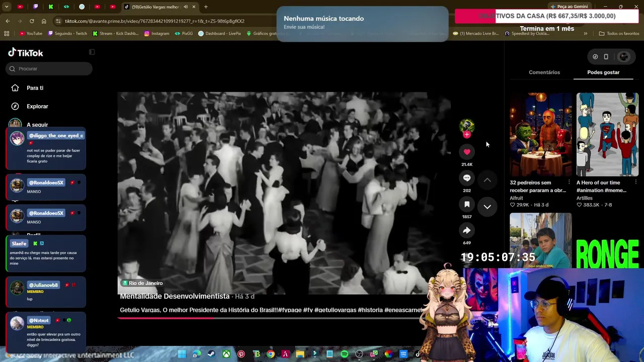Click the TikTok logo

tap(26, 53)
